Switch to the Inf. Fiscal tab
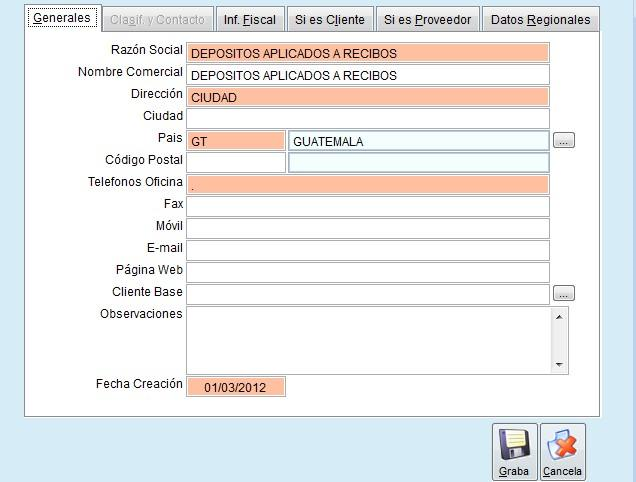The height and width of the screenshot is (482, 636). (249, 19)
